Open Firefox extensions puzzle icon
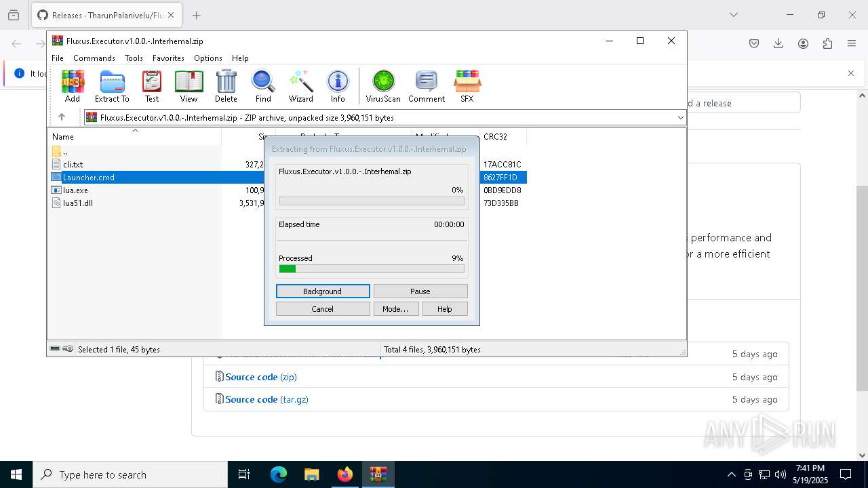 tap(827, 43)
